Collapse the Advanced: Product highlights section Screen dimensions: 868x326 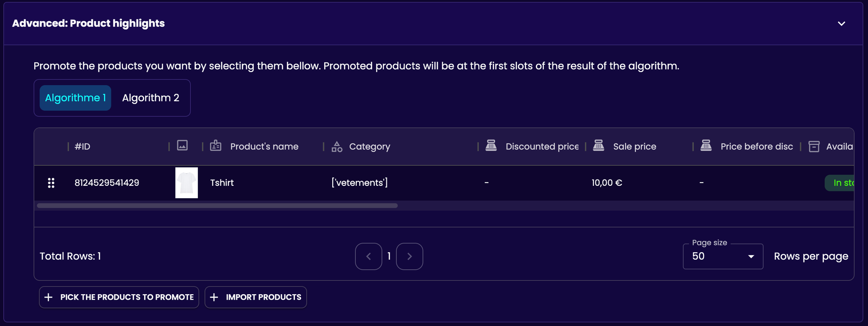[x=841, y=24]
